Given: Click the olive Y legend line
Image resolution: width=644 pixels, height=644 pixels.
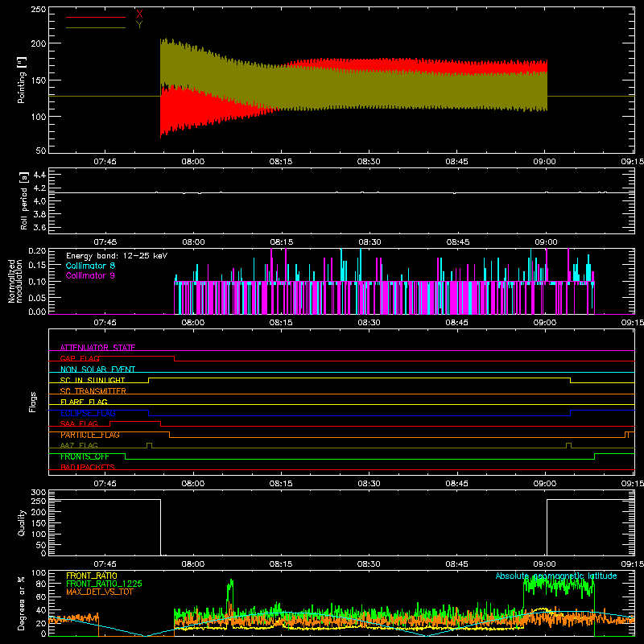Looking at the screenshot, I should [x=96, y=27].
